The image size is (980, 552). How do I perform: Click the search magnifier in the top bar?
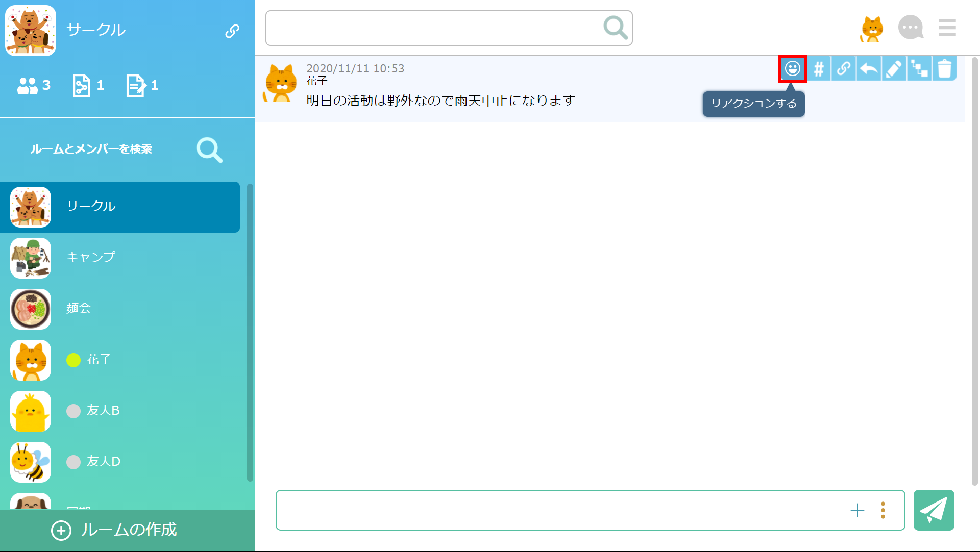[615, 28]
